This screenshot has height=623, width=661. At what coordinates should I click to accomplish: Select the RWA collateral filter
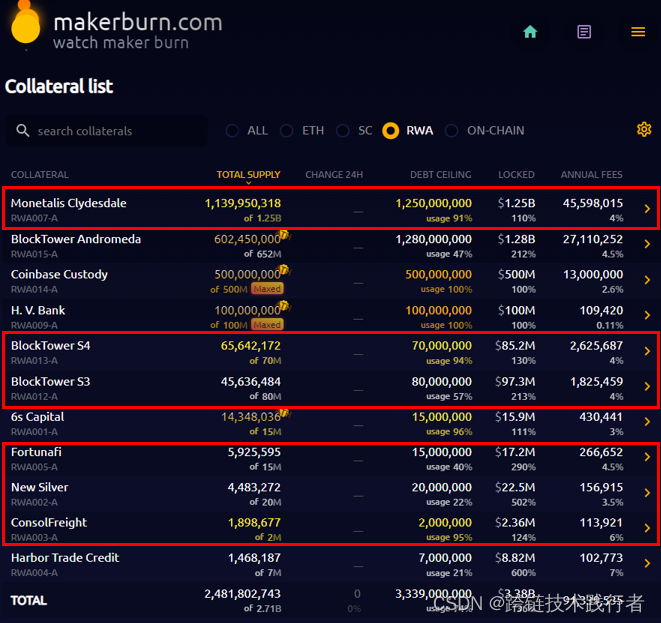pos(408,131)
